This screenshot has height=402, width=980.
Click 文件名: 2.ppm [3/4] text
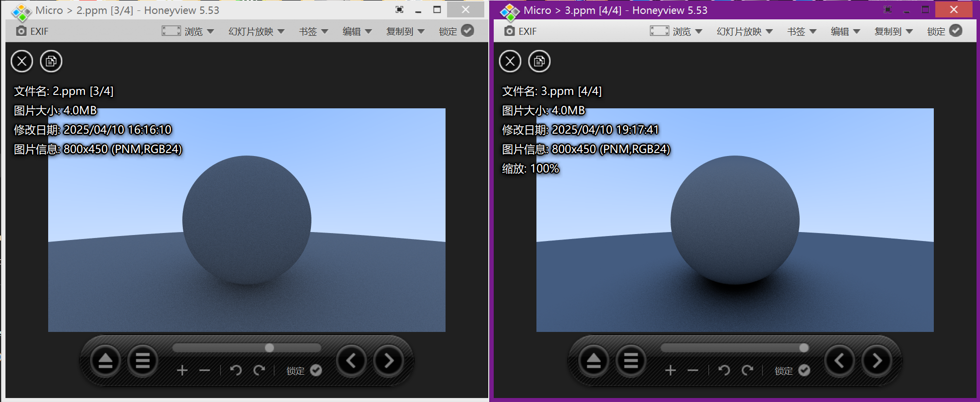pos(64,91)
